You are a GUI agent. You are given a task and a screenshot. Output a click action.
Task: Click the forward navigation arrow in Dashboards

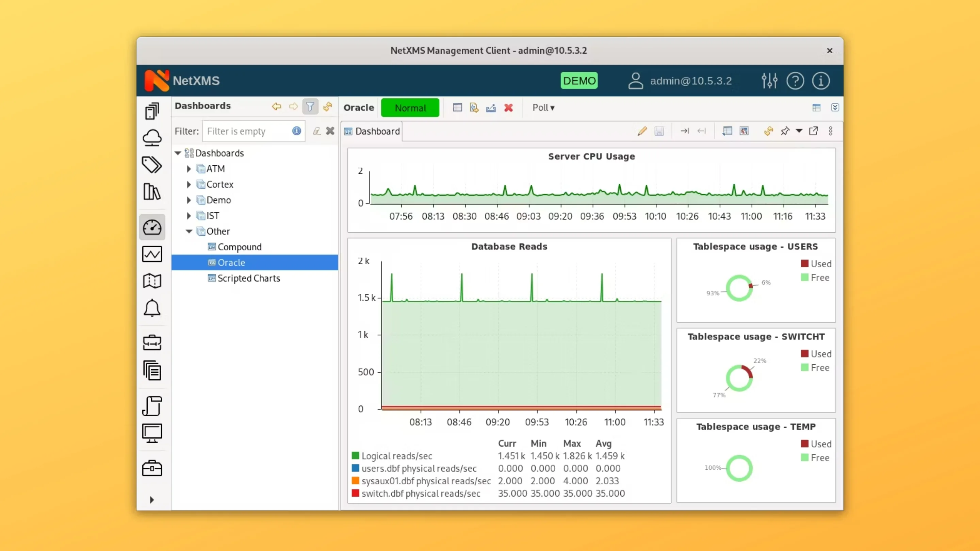[x=293, y=106]
